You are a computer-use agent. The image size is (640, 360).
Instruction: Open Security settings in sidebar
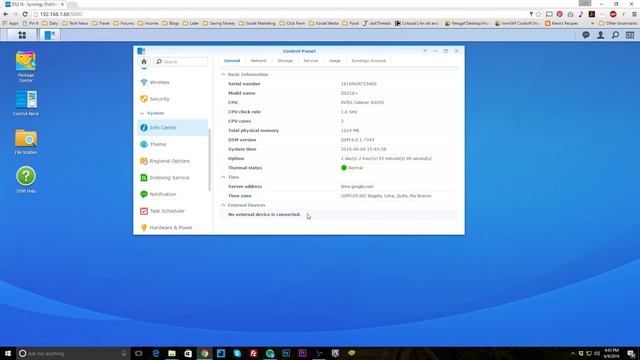click(x=172, y=99)
